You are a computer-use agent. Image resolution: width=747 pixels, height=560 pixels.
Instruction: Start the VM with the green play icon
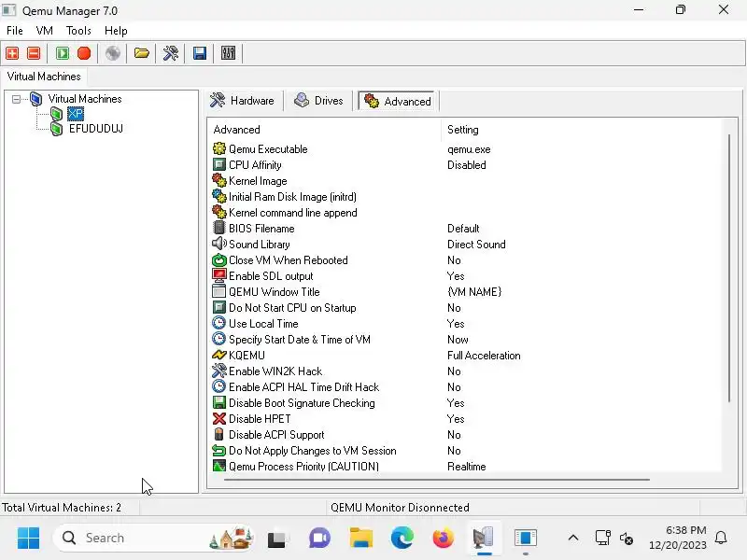pos(63,53)
